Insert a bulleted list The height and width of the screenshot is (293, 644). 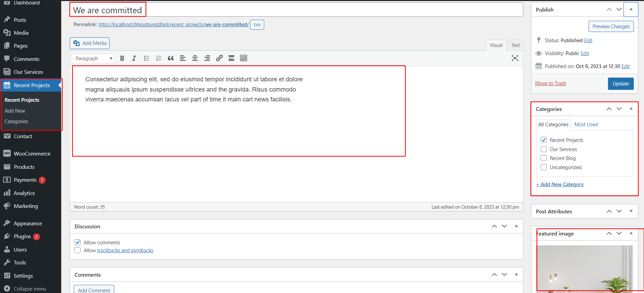[147, 58]
